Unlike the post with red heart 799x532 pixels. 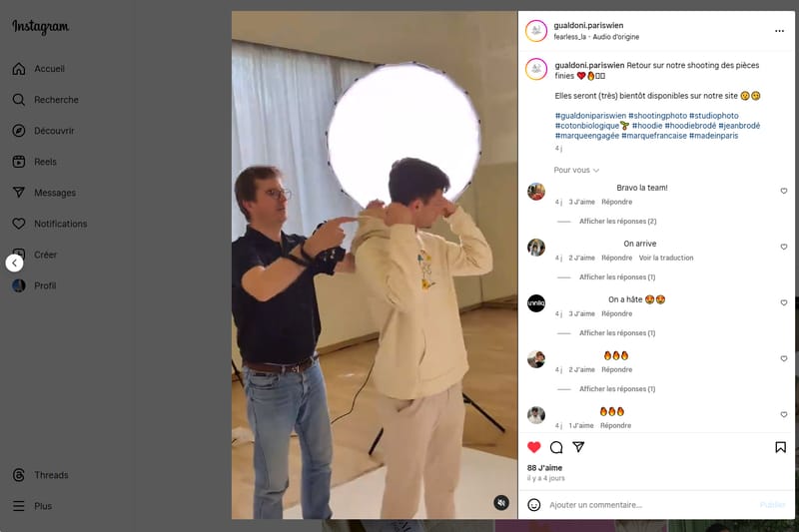[534, 447]
